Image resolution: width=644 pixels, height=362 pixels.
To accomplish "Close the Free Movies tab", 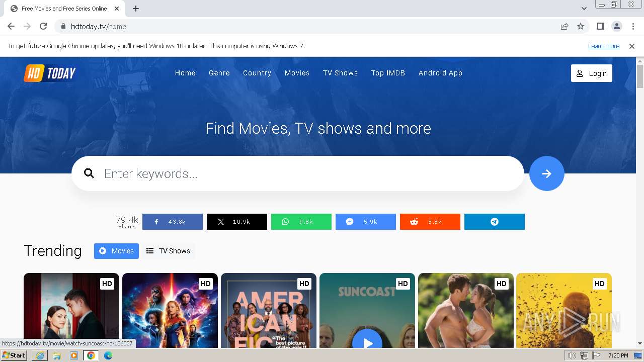I will [117, 9].
